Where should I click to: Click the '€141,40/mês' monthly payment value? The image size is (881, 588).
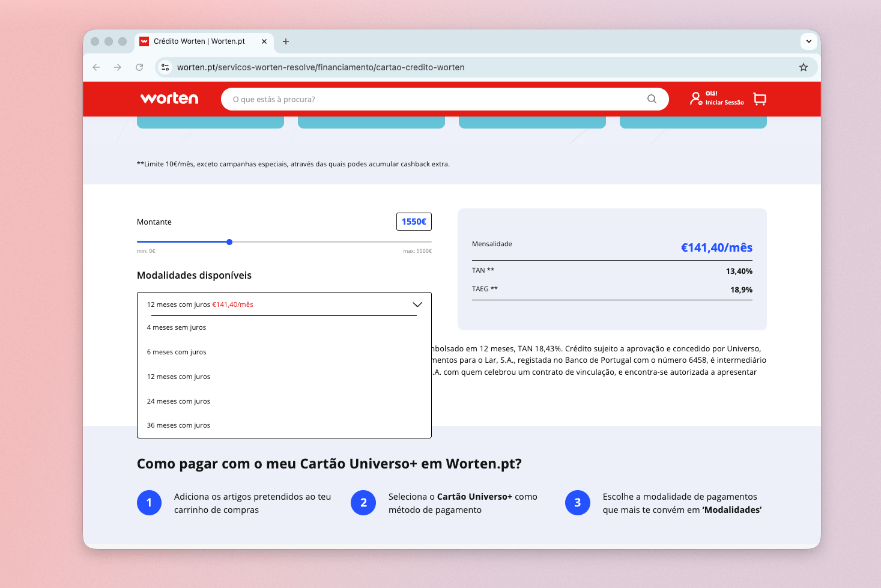pyautogui.click(x=716, y=247)
